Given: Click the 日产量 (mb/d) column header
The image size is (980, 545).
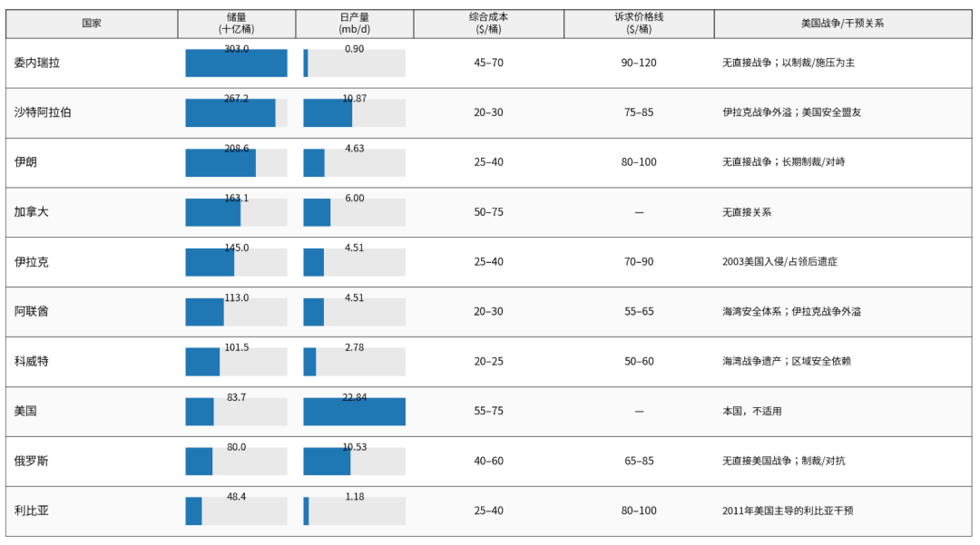Looking at the screenshot, I should click(354, 24).
